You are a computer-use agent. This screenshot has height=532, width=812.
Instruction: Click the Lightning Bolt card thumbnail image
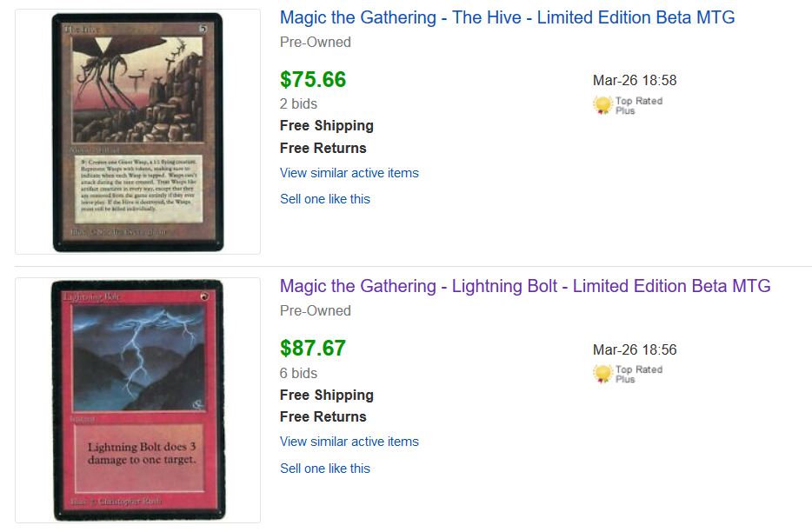(x=137, y=401)
